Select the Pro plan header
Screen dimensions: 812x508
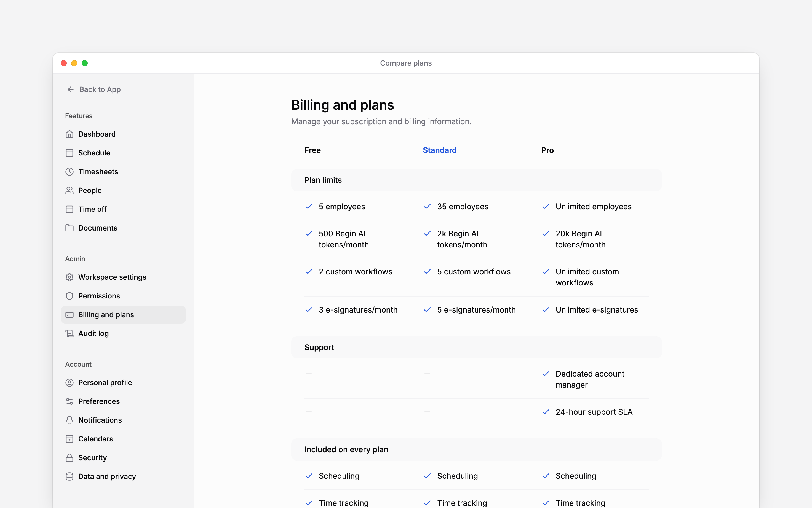547,150
